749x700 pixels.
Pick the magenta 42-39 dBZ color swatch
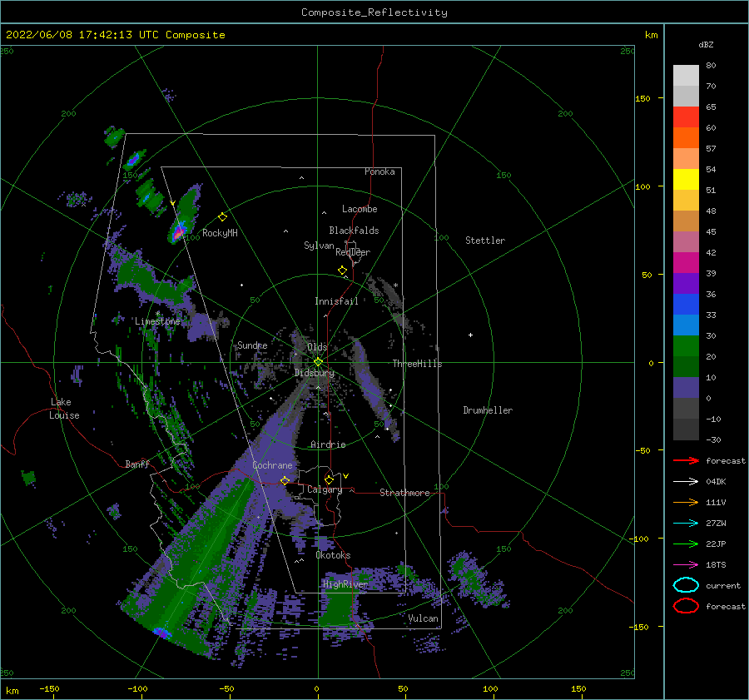686,263
